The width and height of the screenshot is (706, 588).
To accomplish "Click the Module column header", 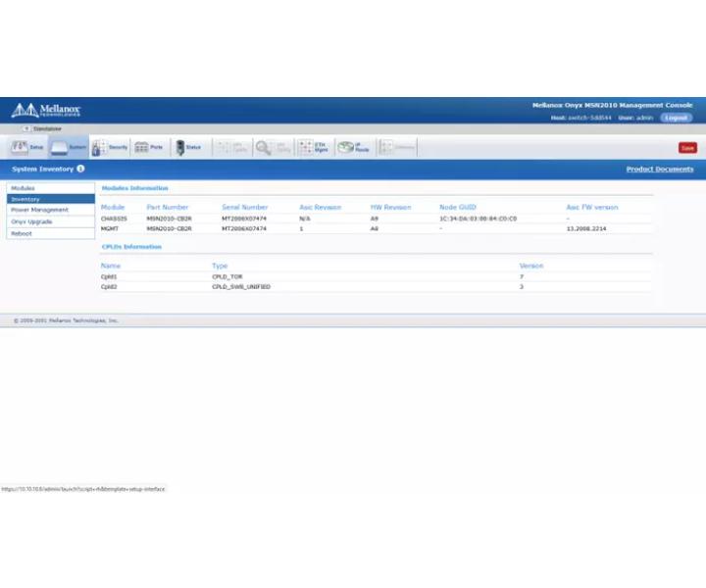I will click(x=113, y=207).
